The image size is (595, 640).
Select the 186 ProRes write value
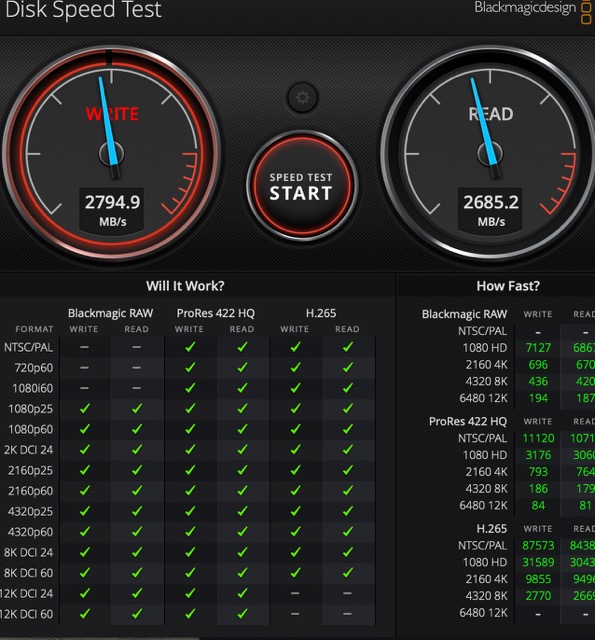[x=538, y=489]
